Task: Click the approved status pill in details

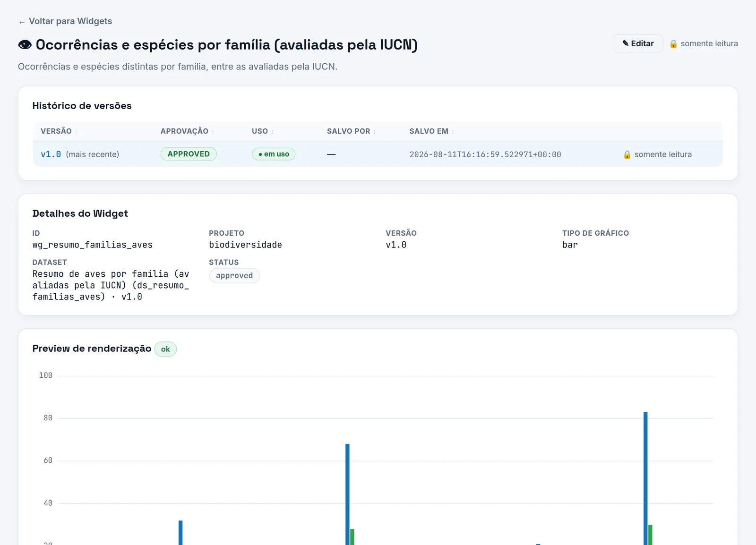Action: (x=234, y=275)
